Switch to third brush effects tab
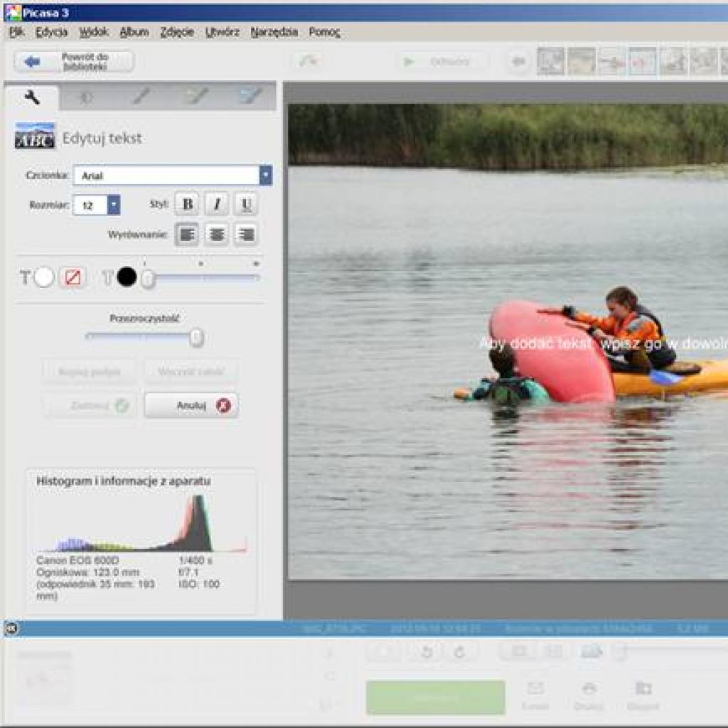 click(251, 96)
